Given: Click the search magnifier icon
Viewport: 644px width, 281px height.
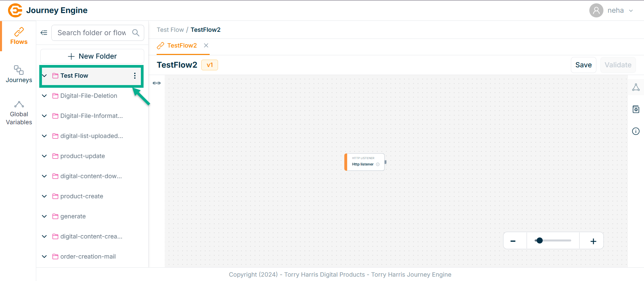Looking at the screenshot, I should (x=136, y=33).
